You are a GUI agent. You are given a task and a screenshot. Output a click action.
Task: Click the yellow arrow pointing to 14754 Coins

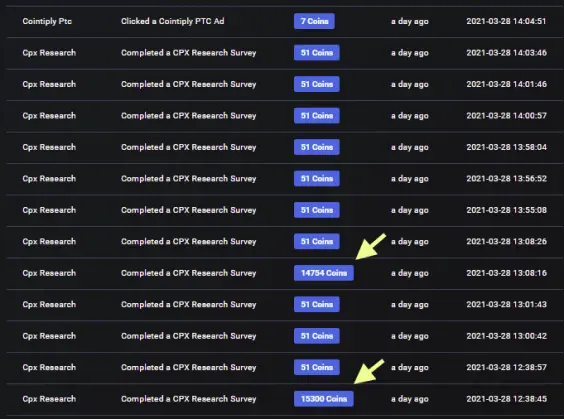[x=370, y=246]
